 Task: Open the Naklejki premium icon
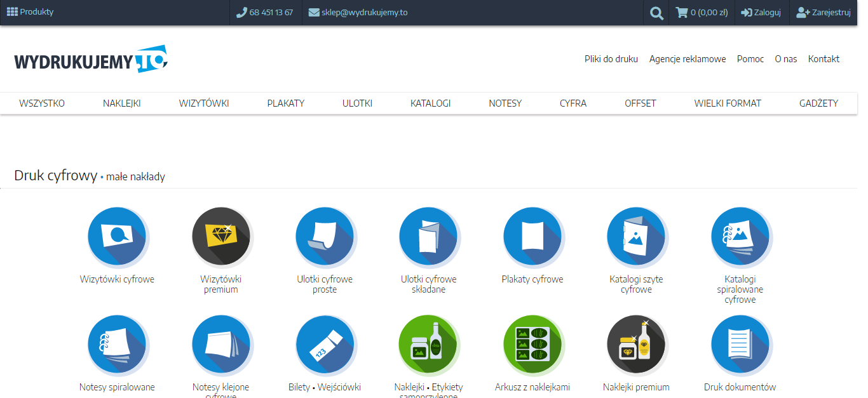(x=636, y=344)
